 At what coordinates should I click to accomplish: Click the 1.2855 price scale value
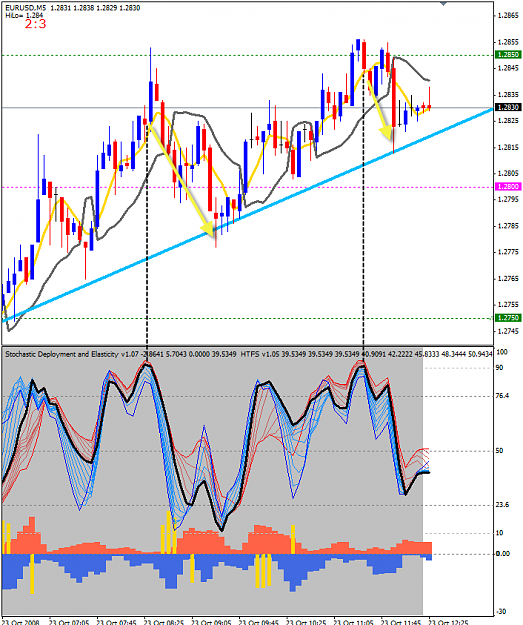509,42
